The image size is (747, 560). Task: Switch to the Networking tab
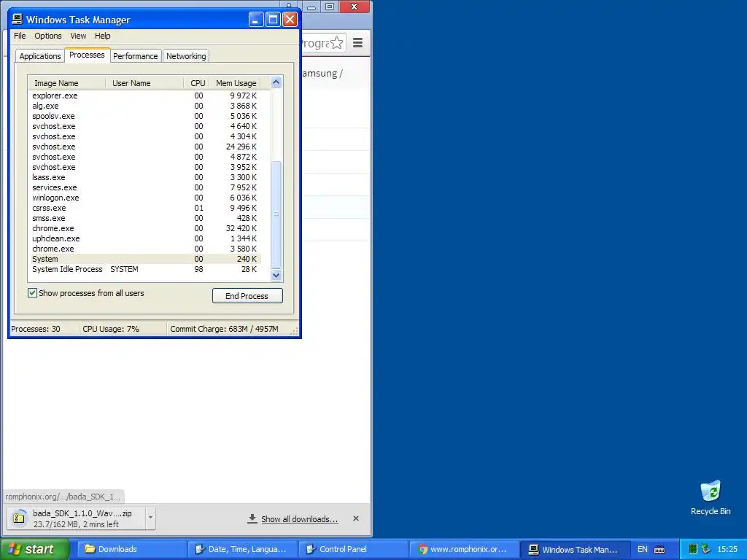186,56
